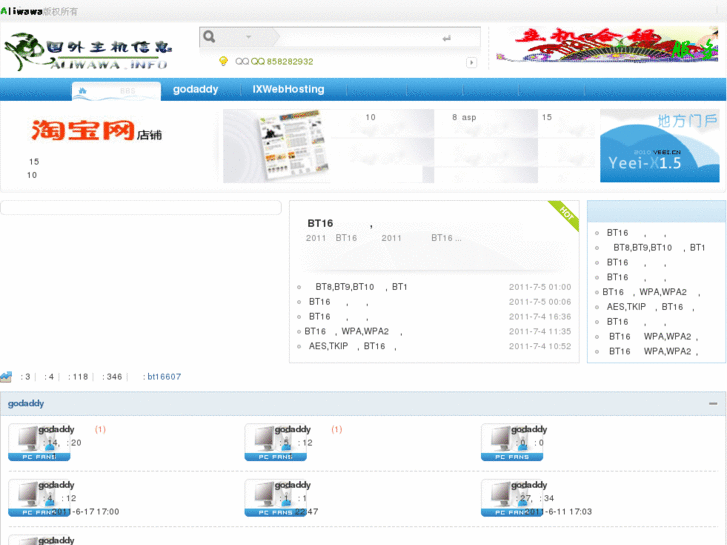The height and width of the screenshot is (545, 727).
Task: Open the godaddy navigation tab
Action: click(196, 89)
